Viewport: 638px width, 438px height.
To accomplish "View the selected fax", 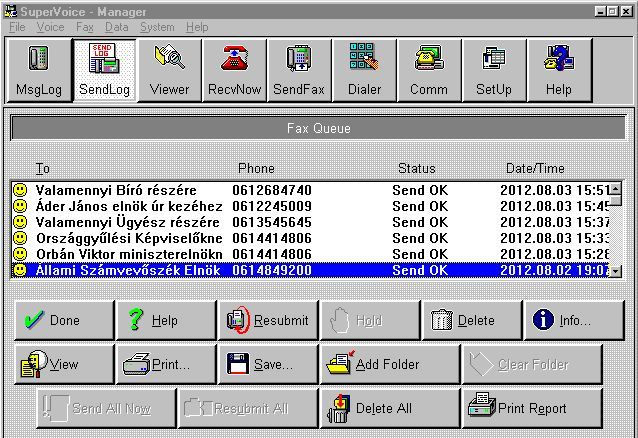I will 64,364.
